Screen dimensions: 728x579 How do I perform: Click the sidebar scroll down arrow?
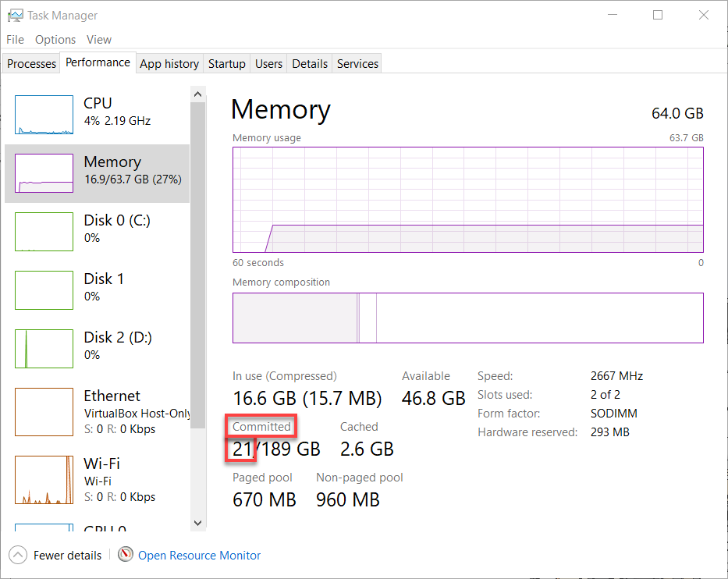click(197, 522)
